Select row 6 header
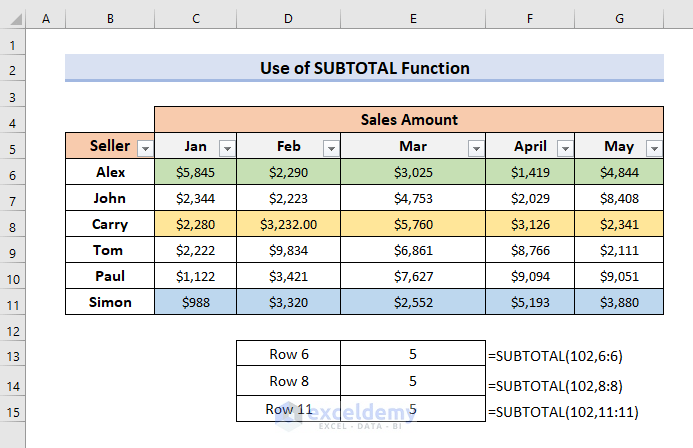This screenshot has width=693, height=448. pyautogui.click(x=13, y=172)
